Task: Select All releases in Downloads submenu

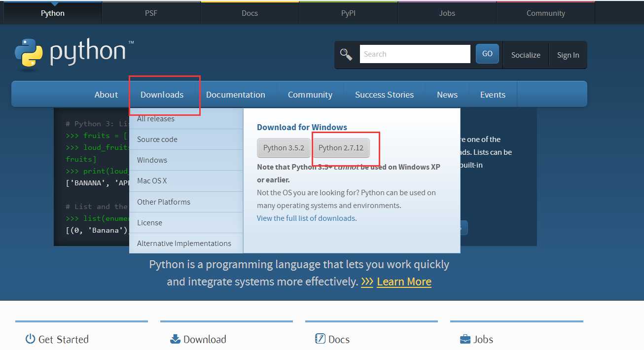Action: (186, 119)
